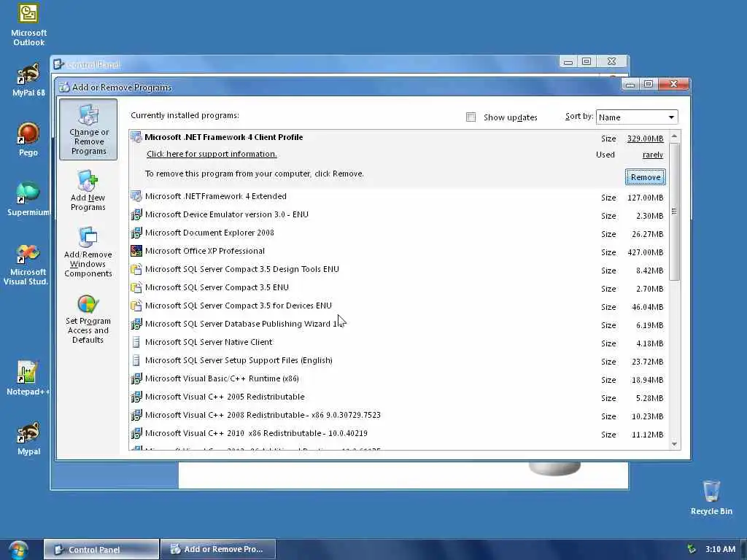Launch Supermium browser shortcut
Image resolution: width=747 pixels, height=560 pixels.
pyautogui.click(x=28, y=198)
